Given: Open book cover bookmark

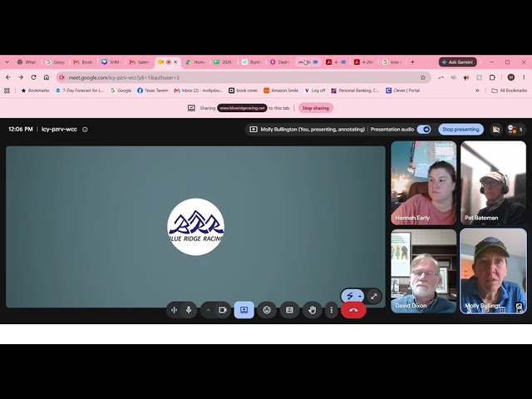Looking at the screenshot, I should point(244,91).
